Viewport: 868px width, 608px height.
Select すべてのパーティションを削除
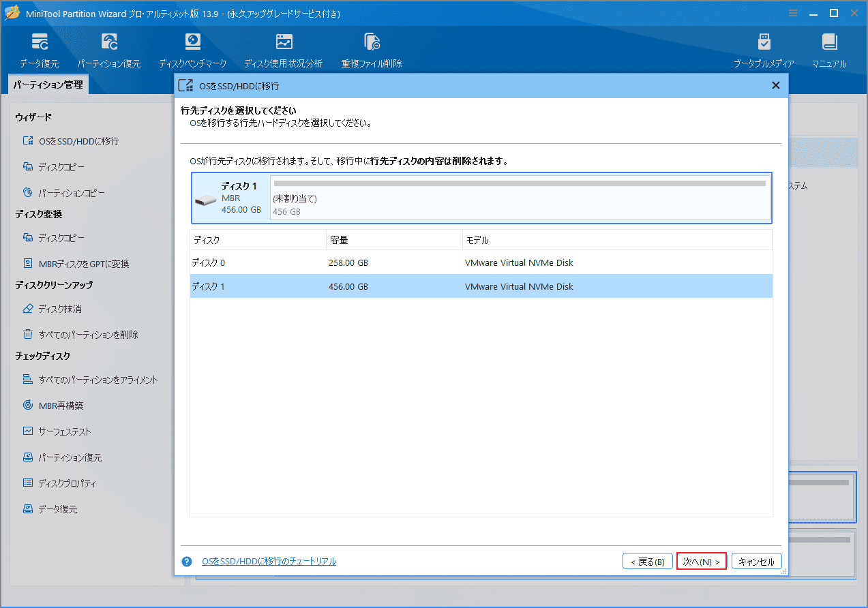[80, 335]
